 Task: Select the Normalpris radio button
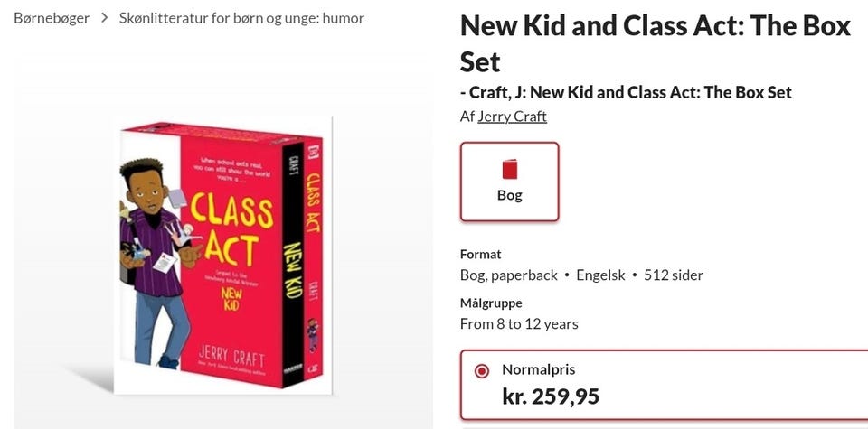pyautogui.click(x=482, y=370)
